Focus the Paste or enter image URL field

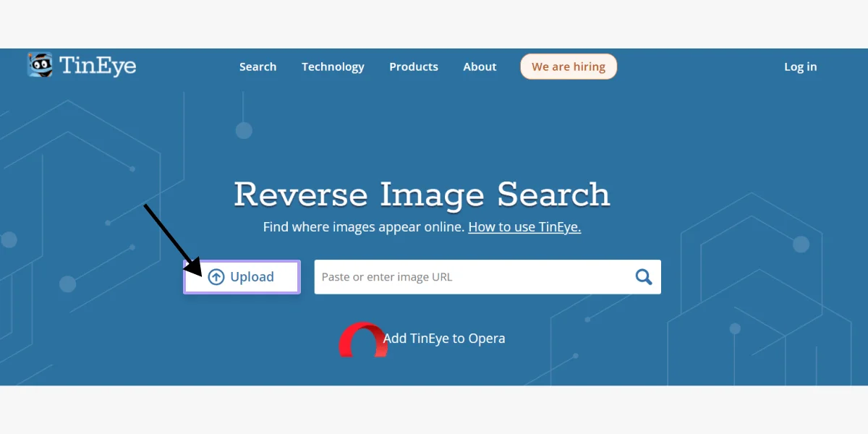[x=471, y=277]
